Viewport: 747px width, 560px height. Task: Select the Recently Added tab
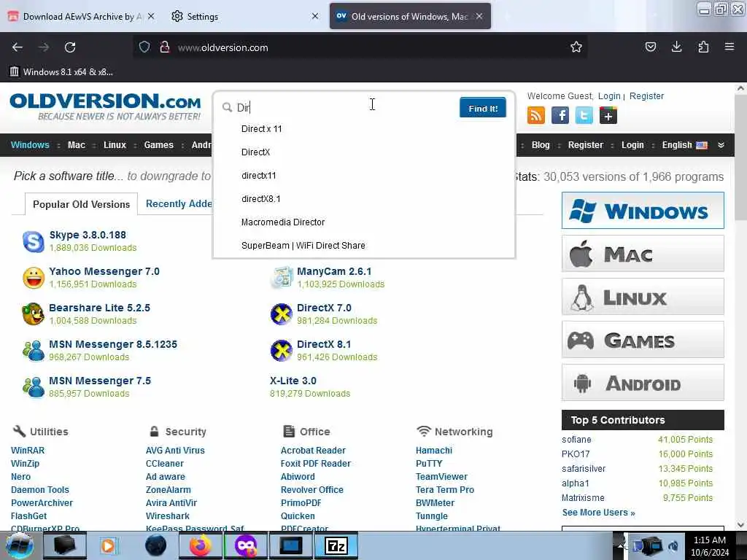click(179, 204)
